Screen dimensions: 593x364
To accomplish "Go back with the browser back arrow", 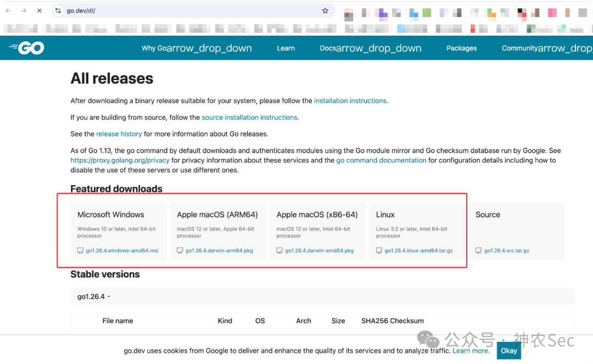I will pyautogui.click(x=8, y=10).
